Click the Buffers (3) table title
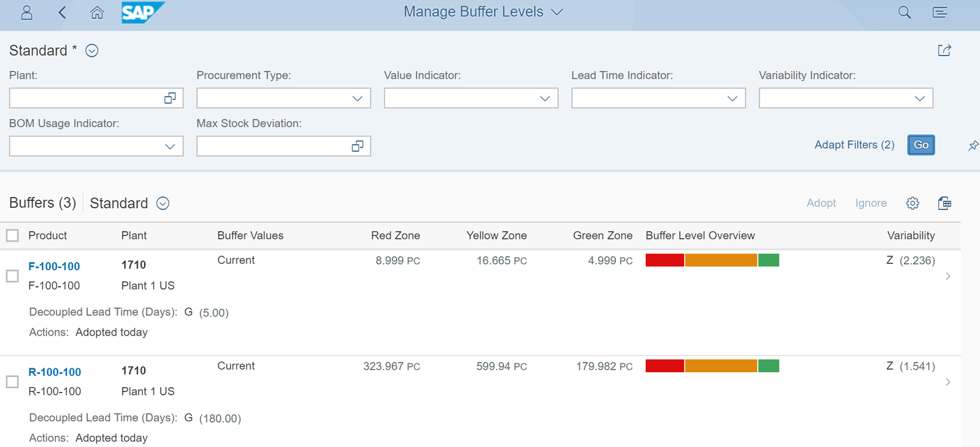 pyautogui.click(x=43, y=202)
